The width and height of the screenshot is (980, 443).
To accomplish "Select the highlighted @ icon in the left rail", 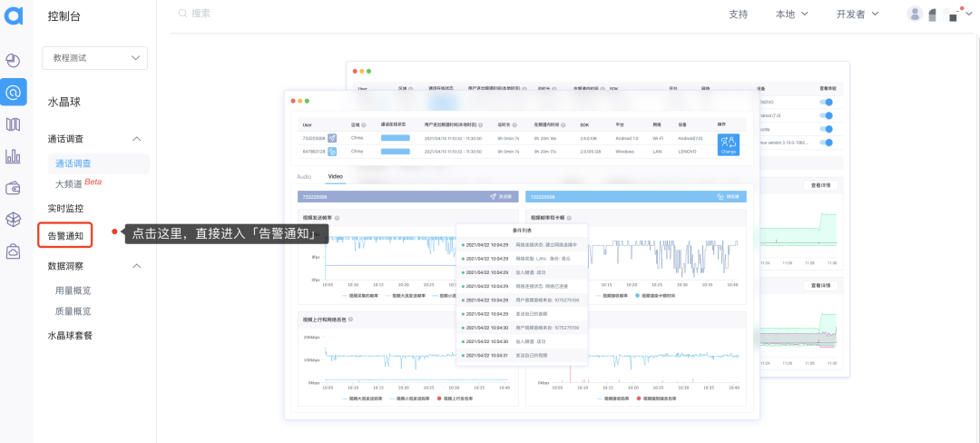I will point(13,93).
